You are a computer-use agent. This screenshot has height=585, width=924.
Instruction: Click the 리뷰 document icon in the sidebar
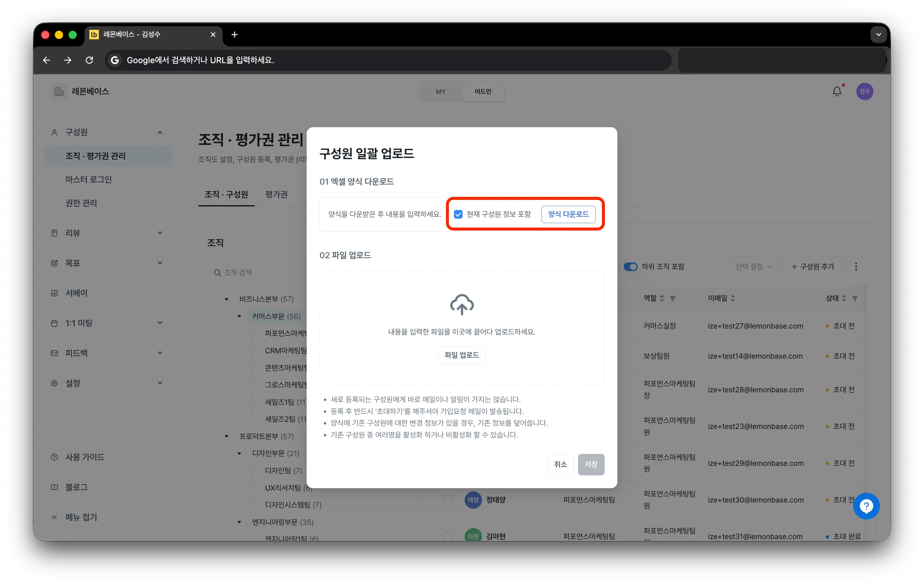(x=54, y=233)
